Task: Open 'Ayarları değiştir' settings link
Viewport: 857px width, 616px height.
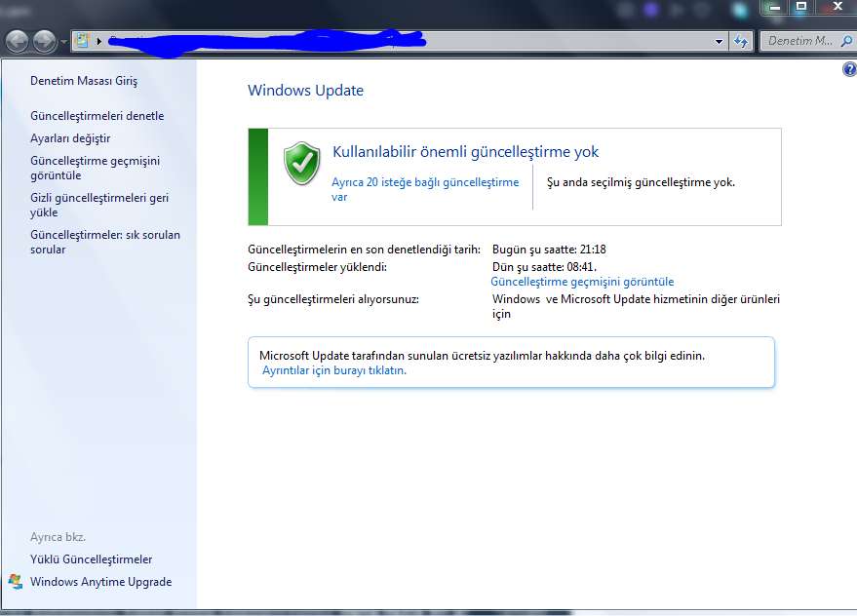Action: pyautogui.click(x=70, y=138)
